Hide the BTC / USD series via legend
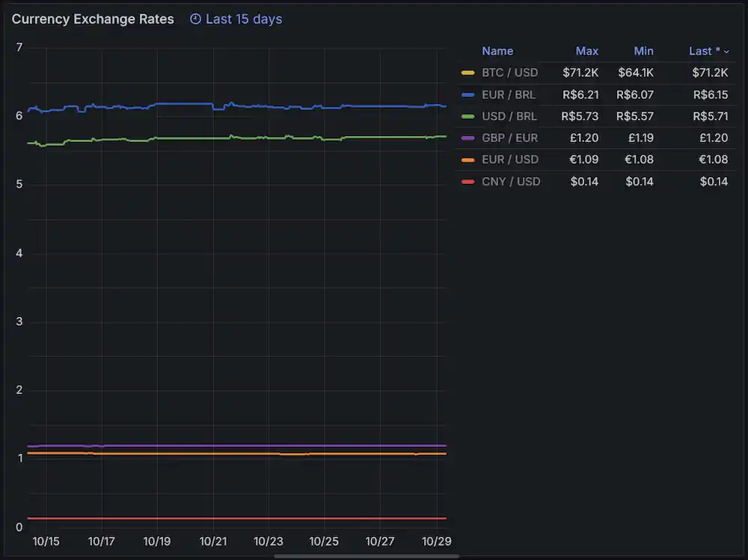 pos(509,73)
